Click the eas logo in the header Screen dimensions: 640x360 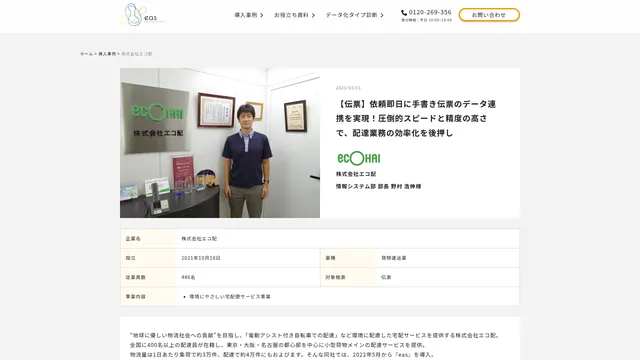(142, 16)
